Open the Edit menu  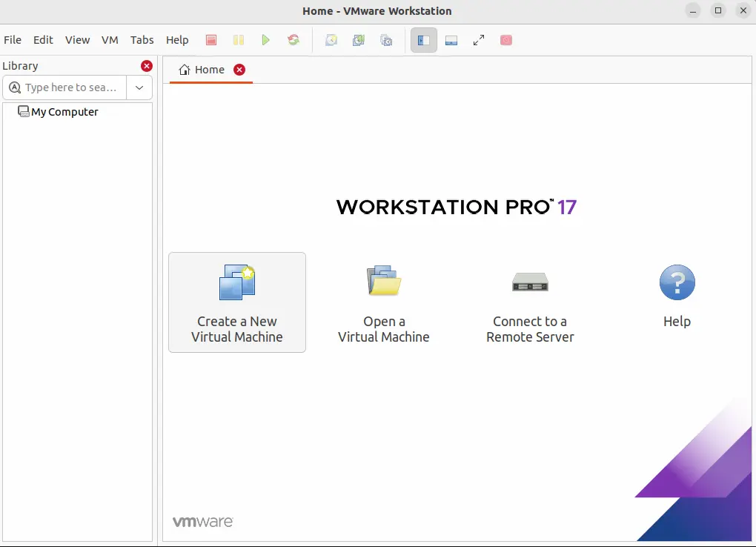pyautogui.click(x=43, y=40)
